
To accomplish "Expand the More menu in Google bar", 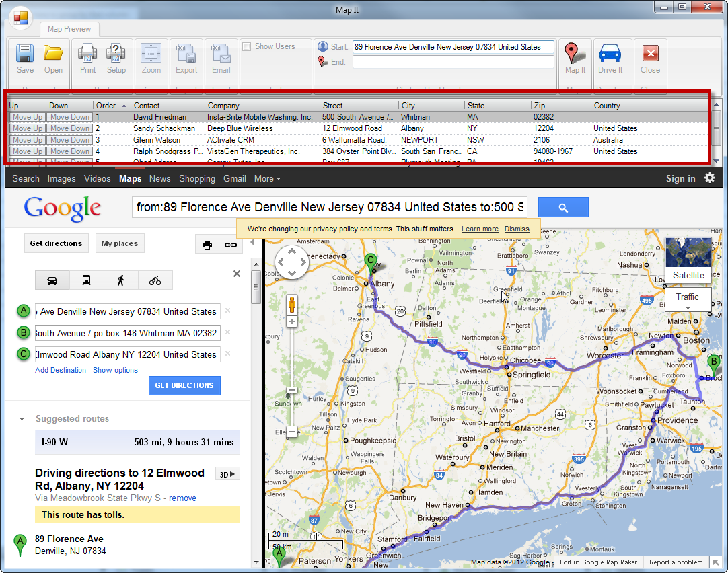I will point(267,179).
